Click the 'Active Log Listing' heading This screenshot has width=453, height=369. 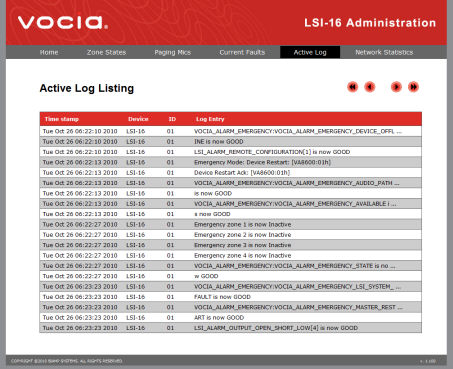click(87, 88)
